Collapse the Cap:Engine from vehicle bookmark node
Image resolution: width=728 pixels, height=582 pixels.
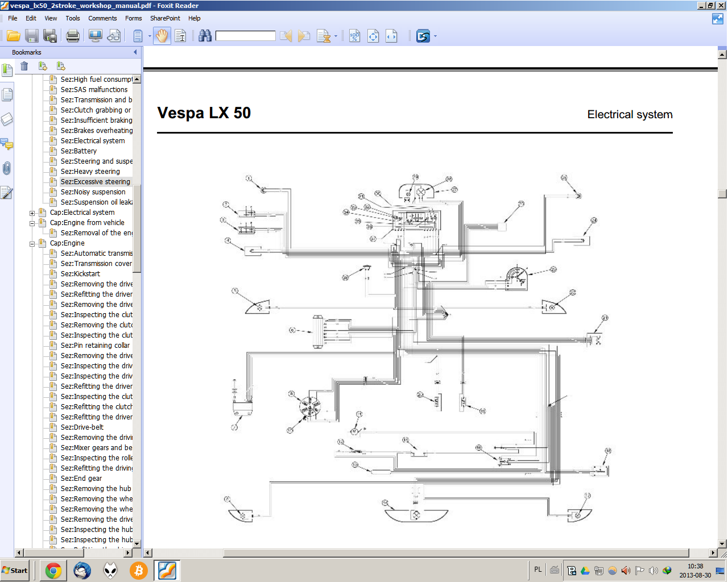click(x=32, y=223)
